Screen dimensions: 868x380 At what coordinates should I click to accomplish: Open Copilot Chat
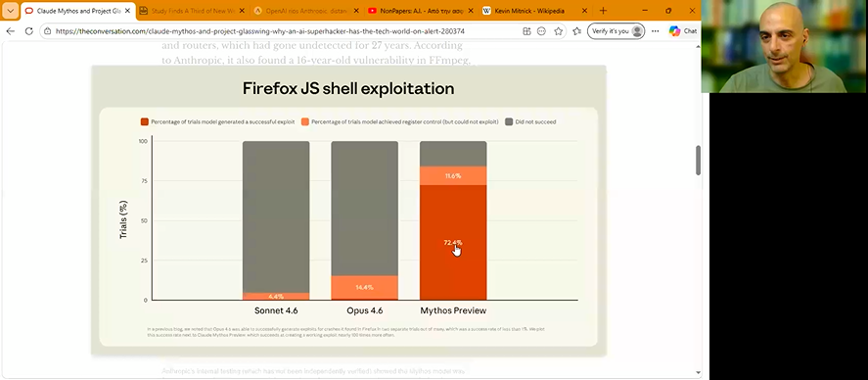682,31
